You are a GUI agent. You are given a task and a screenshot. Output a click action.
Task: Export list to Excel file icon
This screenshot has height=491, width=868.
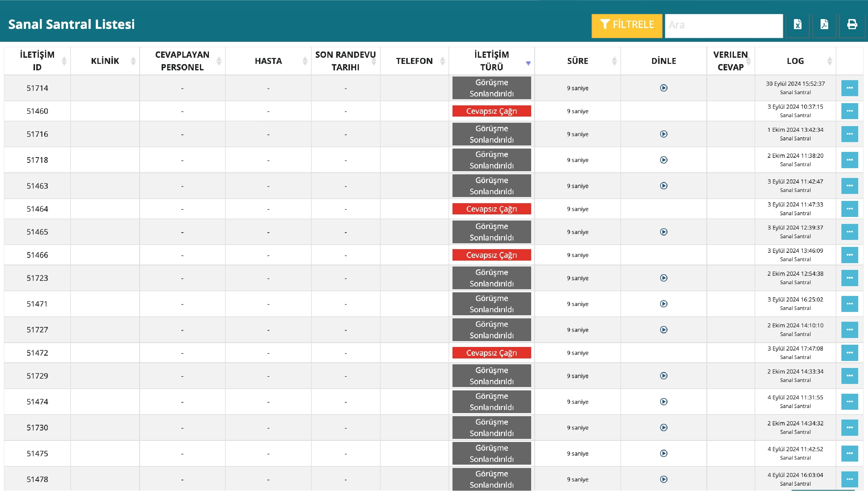(797, 24)
